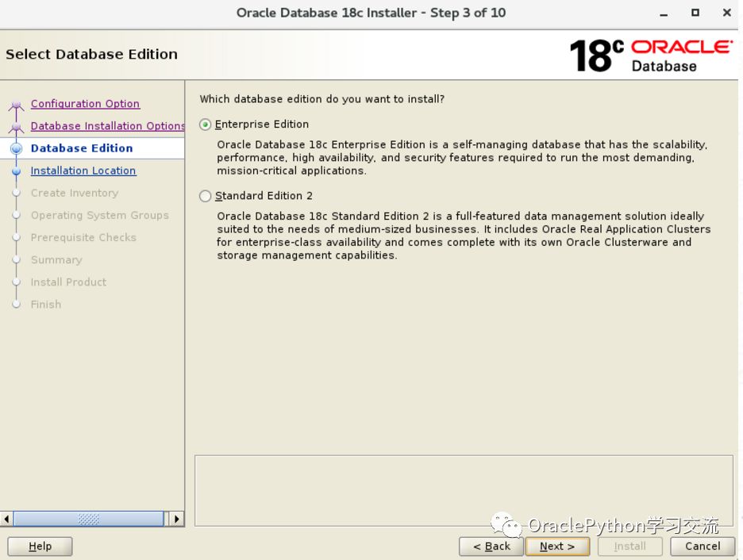Click the Enterprise Edition description text
The width and height of the screenshot is (743, 560).
462,158
